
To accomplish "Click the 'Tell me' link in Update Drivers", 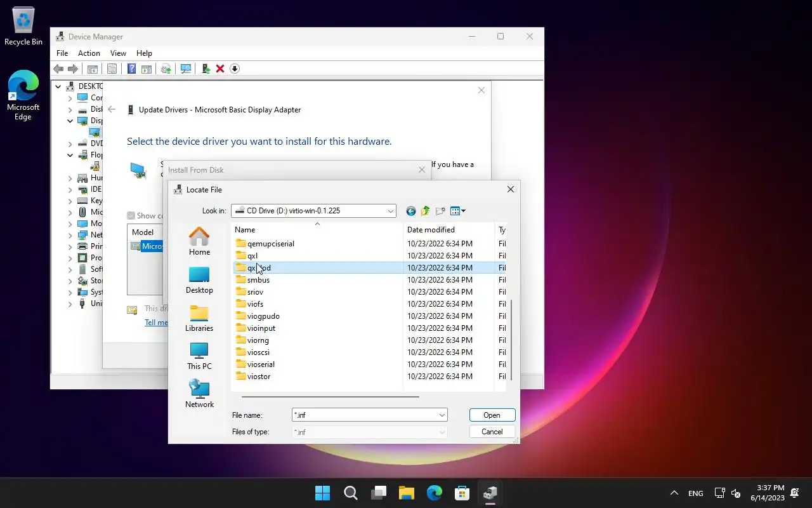I will click(155, 323).
